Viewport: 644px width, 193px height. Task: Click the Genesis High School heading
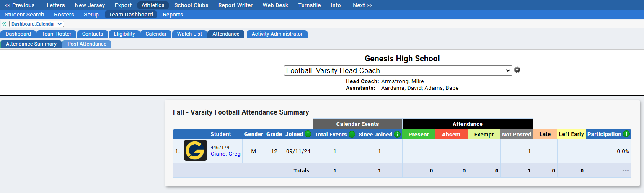click(x=402, y=59)
